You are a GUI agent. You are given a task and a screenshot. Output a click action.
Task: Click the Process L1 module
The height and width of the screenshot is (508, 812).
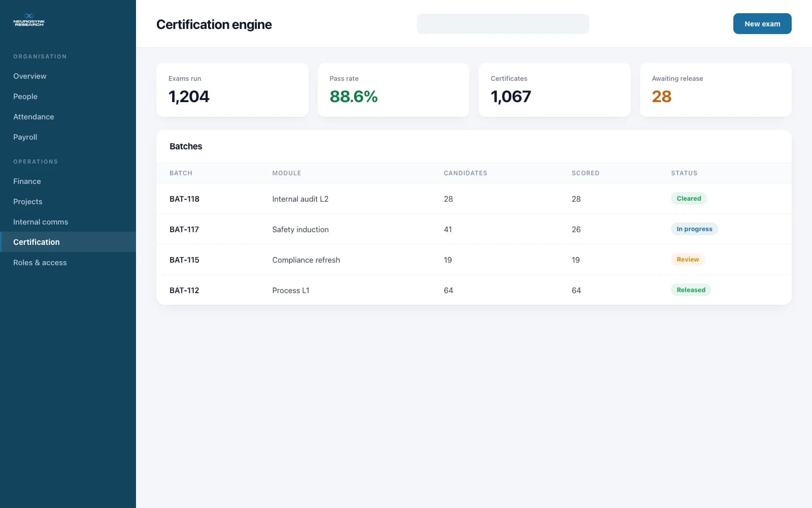click(291, 290)
